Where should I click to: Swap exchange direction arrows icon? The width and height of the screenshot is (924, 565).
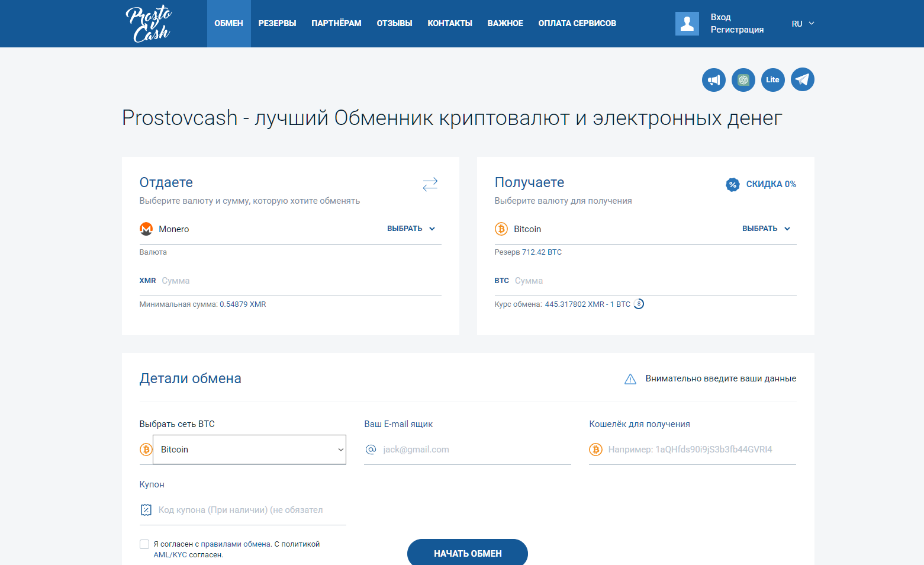pyautogui.click(x=430, y=184)
